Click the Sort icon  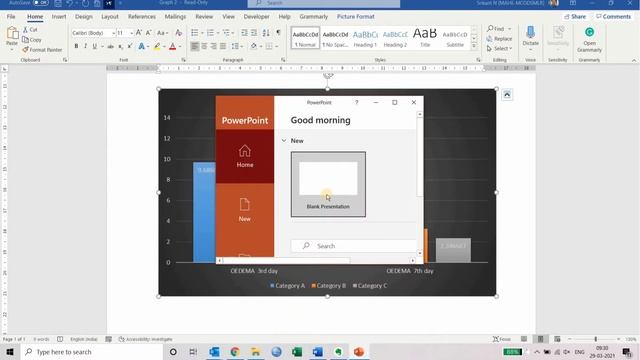tap(266, 33)
